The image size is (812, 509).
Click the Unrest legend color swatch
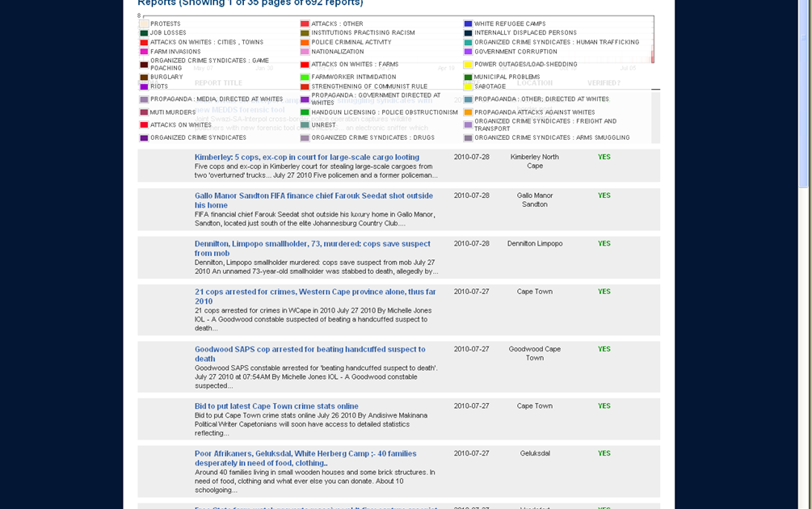coord(305,124)
